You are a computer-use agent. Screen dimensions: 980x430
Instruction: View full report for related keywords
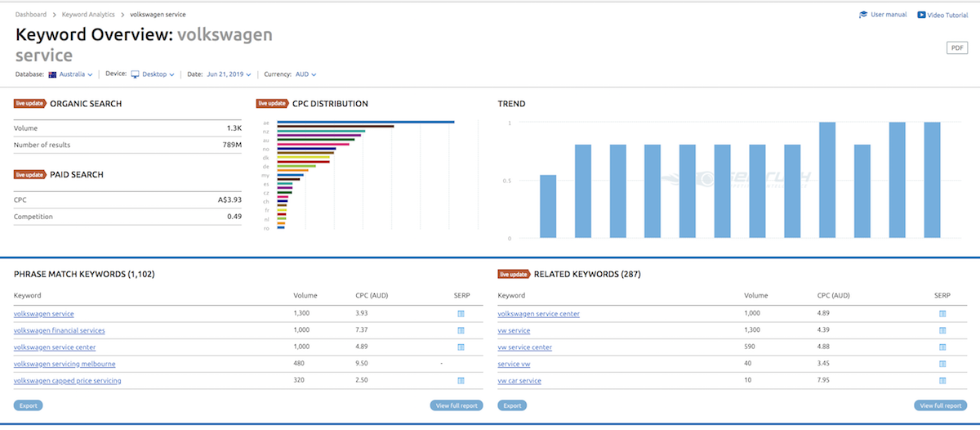tap(941, 405)
